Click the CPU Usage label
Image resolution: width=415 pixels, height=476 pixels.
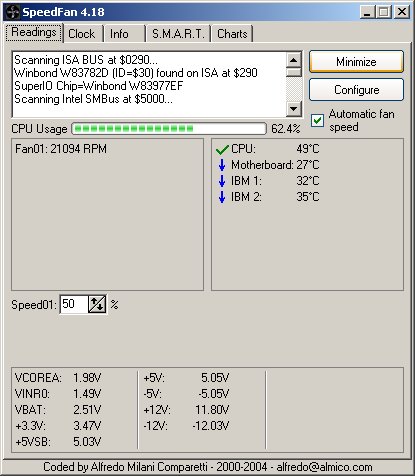39,129
